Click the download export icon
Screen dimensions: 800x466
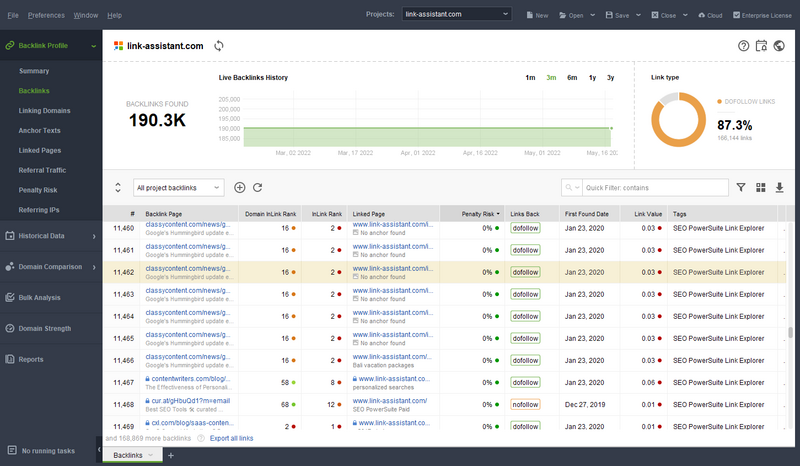coord(780,187)
